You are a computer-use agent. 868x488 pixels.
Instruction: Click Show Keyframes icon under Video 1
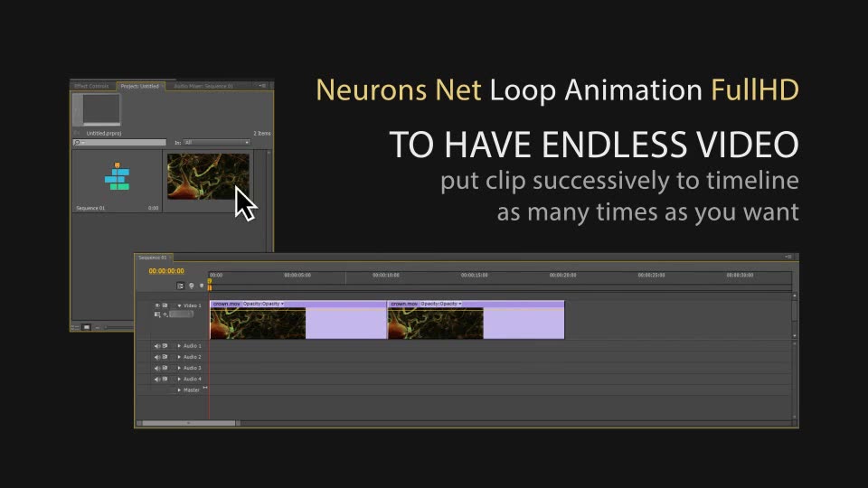165,314
